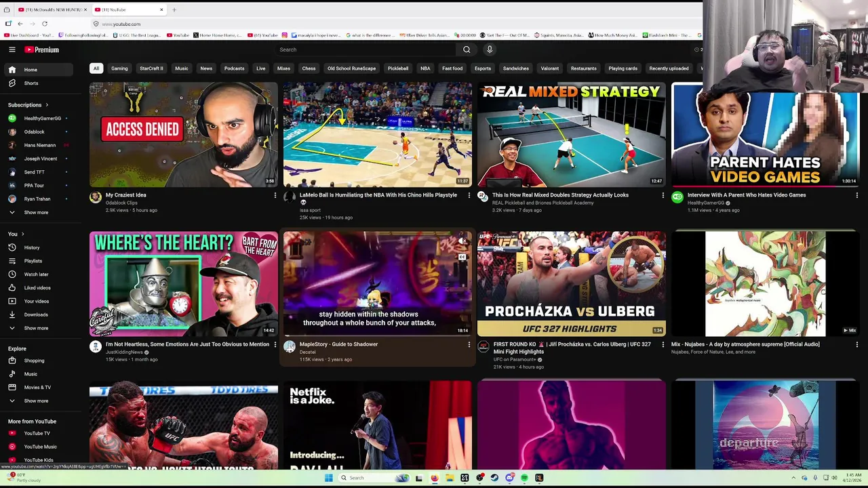The height and width of the screenshot is (488, 868).
Task: Click in the YouTube search field
Action: [366, 49]
